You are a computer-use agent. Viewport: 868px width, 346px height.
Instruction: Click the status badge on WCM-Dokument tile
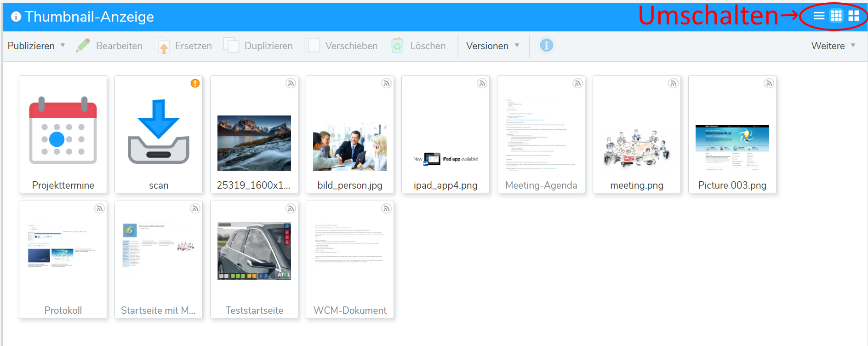[386, 208]
